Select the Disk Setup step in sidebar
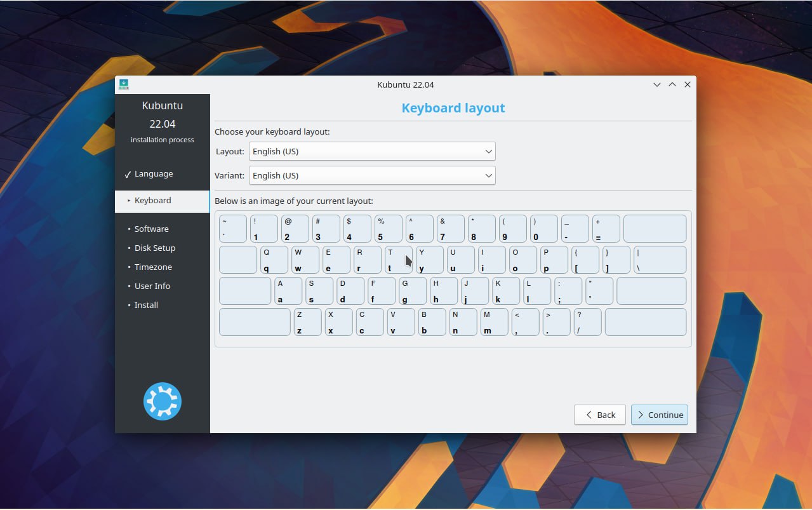The height and width of the screenshot is (510, 812). click(155, 248)
